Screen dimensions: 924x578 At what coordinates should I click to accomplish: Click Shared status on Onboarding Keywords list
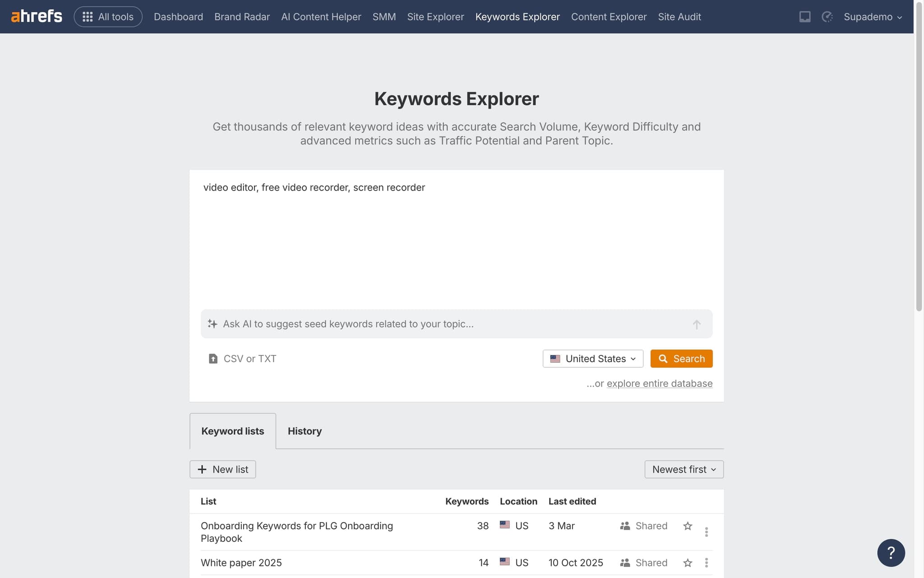[x=643, y=526]
